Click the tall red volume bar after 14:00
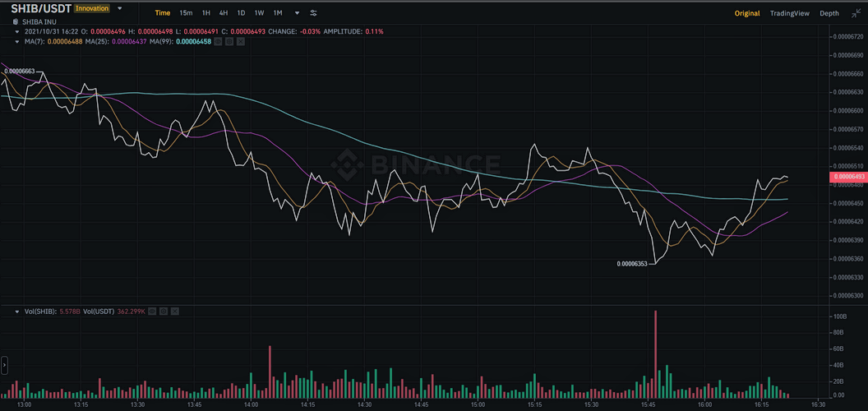Image resolution: width=868 pixels, height=411 pixels. coord(270,372)
